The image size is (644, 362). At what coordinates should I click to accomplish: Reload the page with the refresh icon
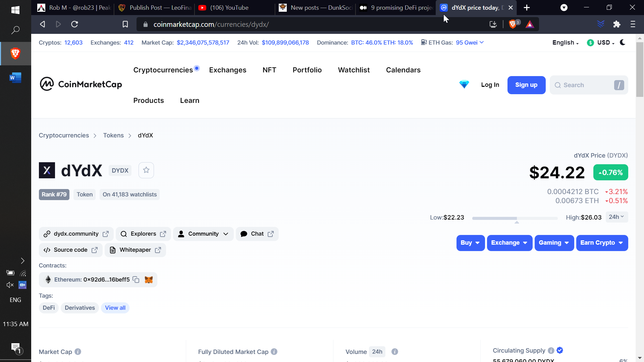tap(74, 24)
